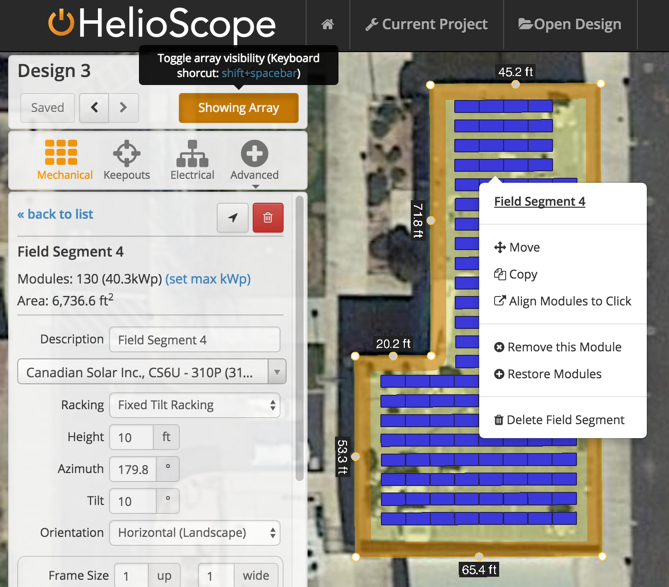This screenshot has height=587, width=669.
Task: Click the '45.2 ft' dimension label
Action: pos(515,72)
